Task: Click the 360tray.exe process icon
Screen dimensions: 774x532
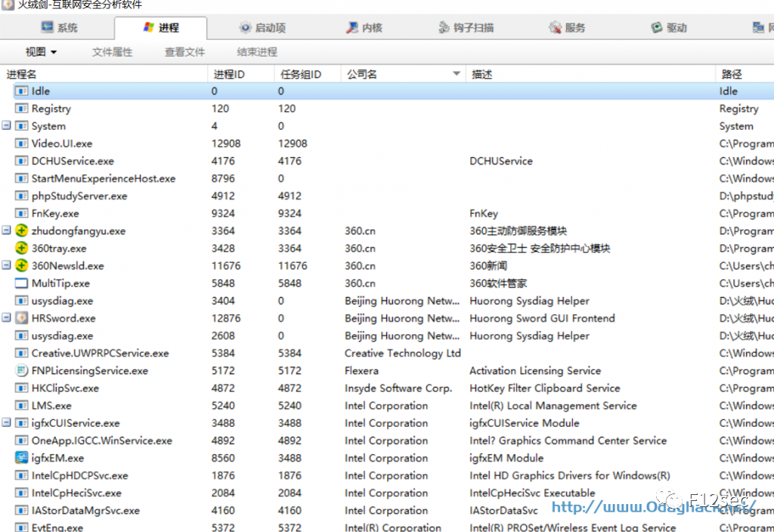Action: coord(21,248)
